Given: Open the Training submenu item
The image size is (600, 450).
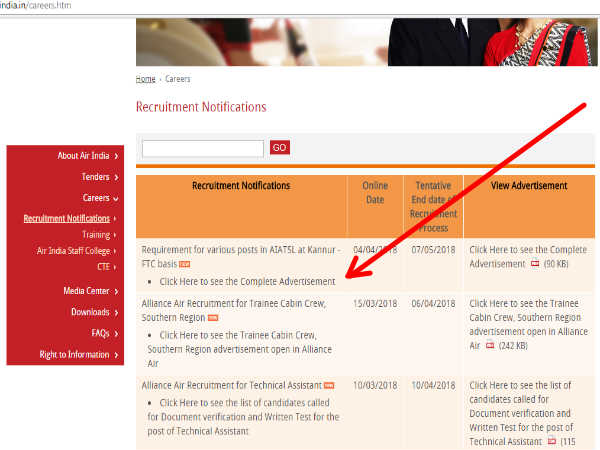Looking at the screenshot, I should [x=96, y=235].
